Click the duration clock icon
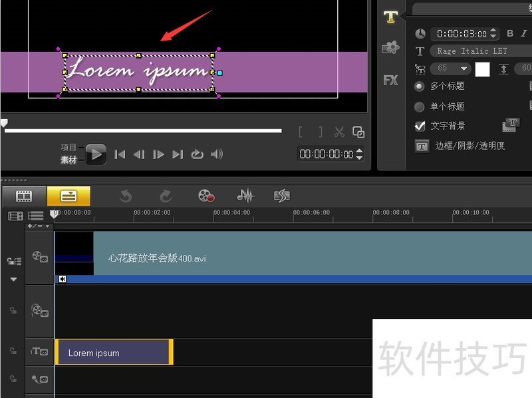Screen dimensions: 532x398 point(420,34)
